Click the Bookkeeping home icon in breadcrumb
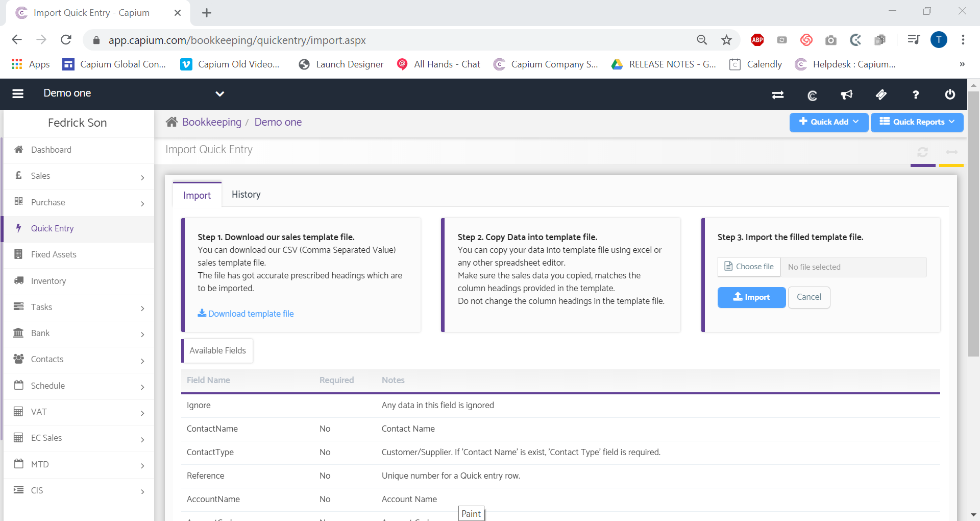The image size is (980, 521). (171, 122)
